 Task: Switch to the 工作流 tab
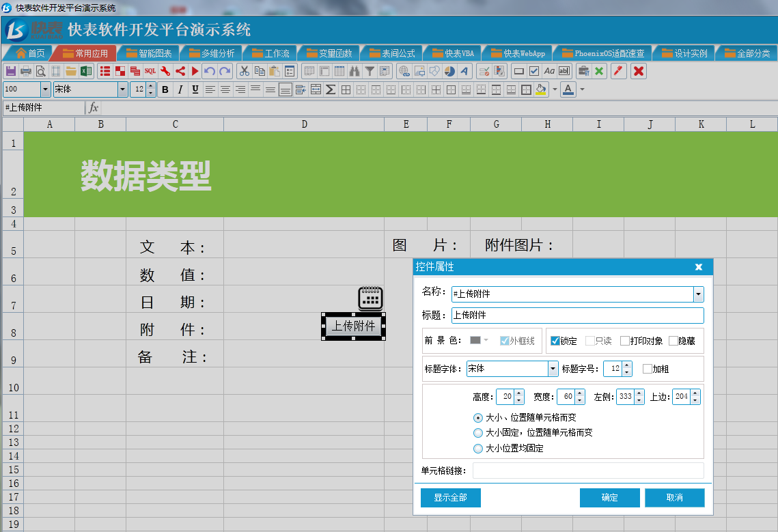[x=270, y=53]
